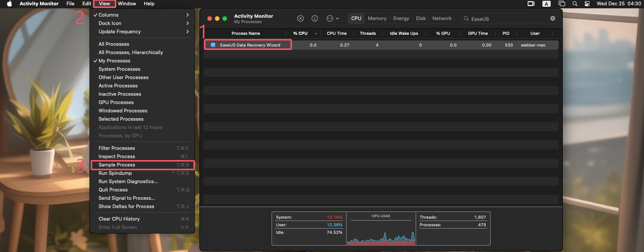
Task: Select All Processes, Hierarchically
Action: (x=142, y=52)
